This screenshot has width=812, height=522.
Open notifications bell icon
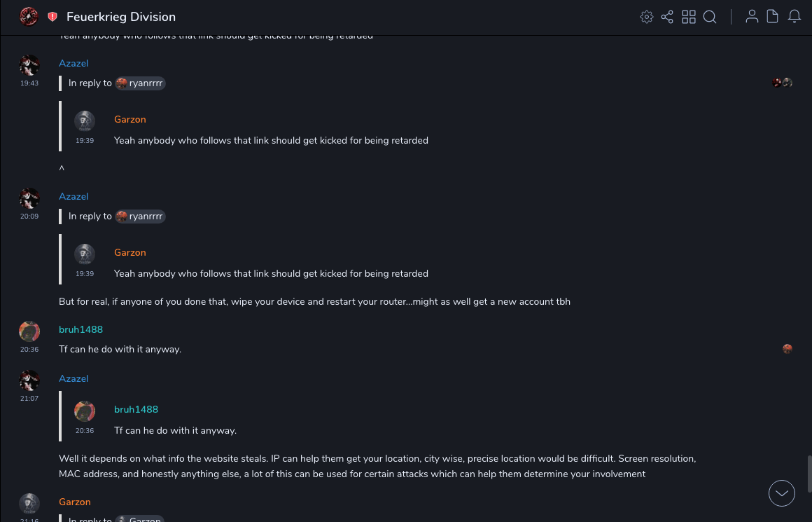794,17
